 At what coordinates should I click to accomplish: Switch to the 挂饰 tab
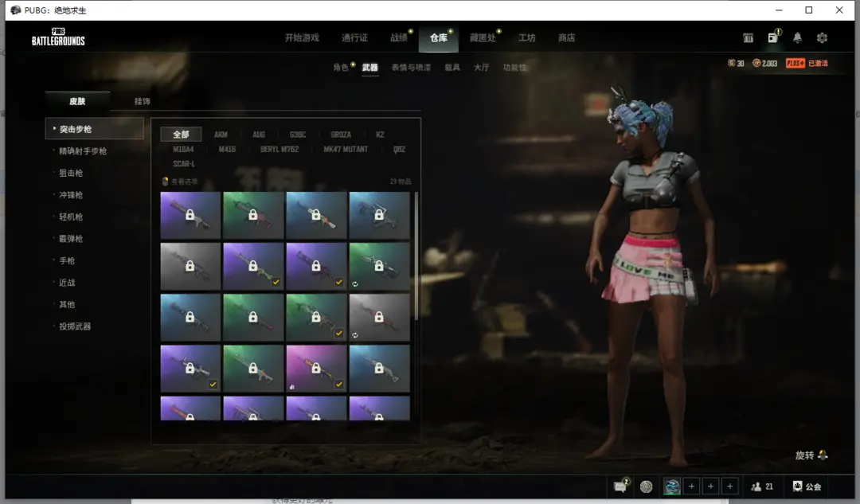[142, 101]
